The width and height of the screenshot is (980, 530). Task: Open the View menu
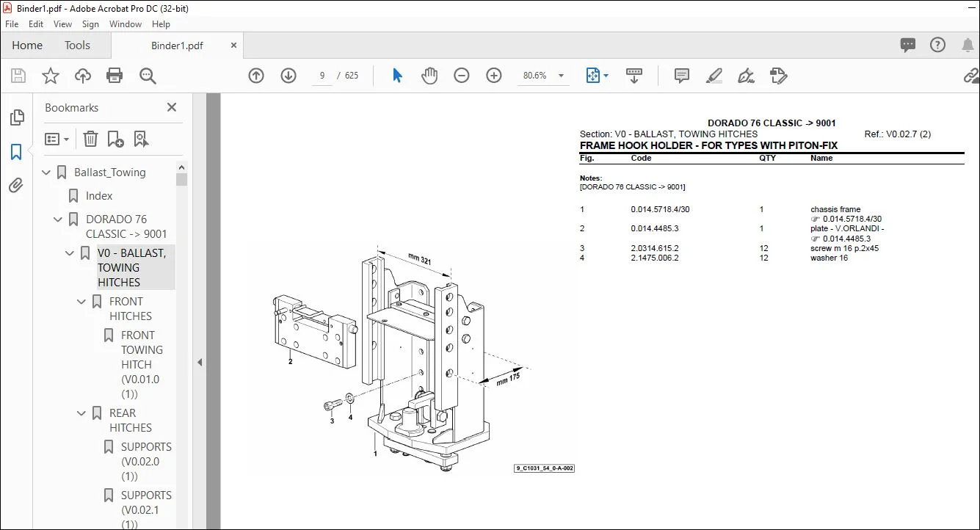coord(63,24)
